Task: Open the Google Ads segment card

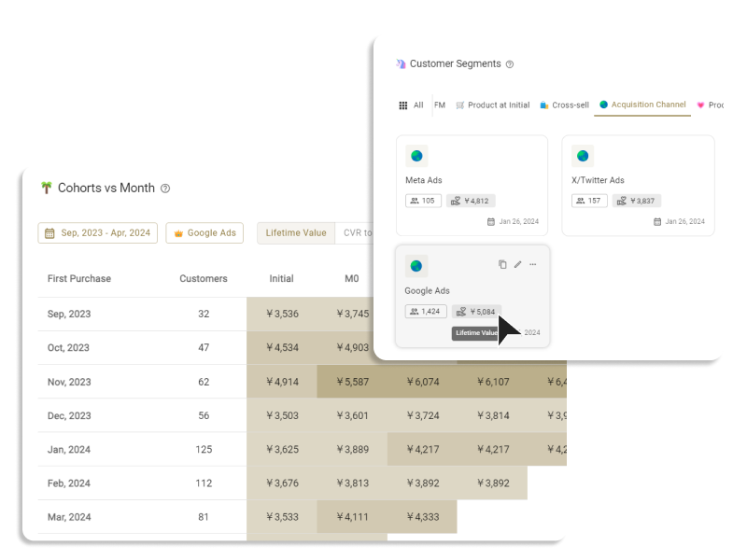Action: (x=472, y=296)
